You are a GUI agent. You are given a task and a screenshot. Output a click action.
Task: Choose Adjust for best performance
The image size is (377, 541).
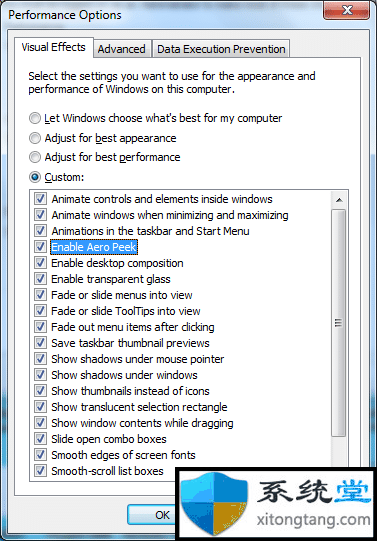(34, 157)
